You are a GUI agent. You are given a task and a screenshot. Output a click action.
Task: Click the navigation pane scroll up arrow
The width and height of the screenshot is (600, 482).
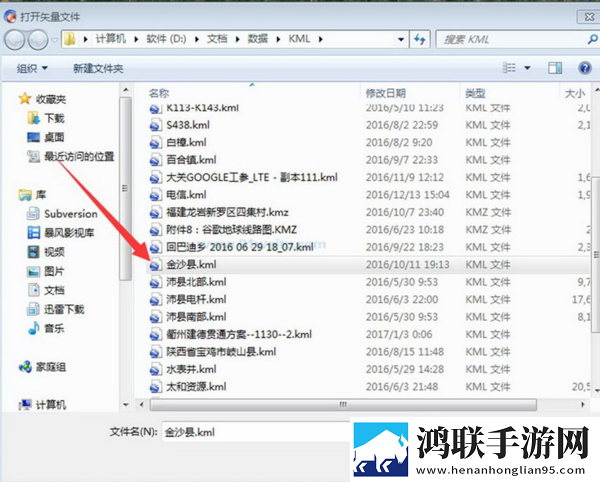click(126, 90)
